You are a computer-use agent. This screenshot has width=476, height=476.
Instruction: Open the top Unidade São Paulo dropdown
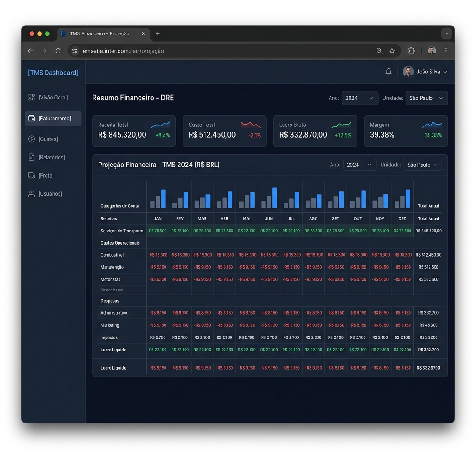coord(426,98)
